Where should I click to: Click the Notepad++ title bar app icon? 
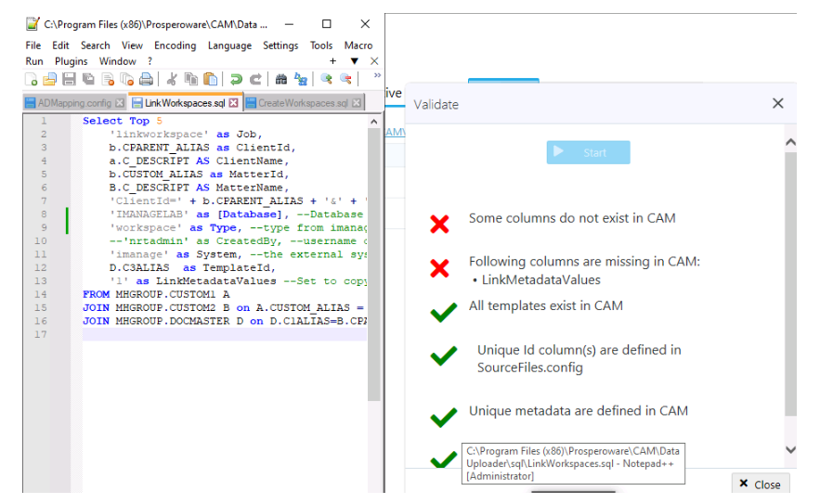click(33, 24)
